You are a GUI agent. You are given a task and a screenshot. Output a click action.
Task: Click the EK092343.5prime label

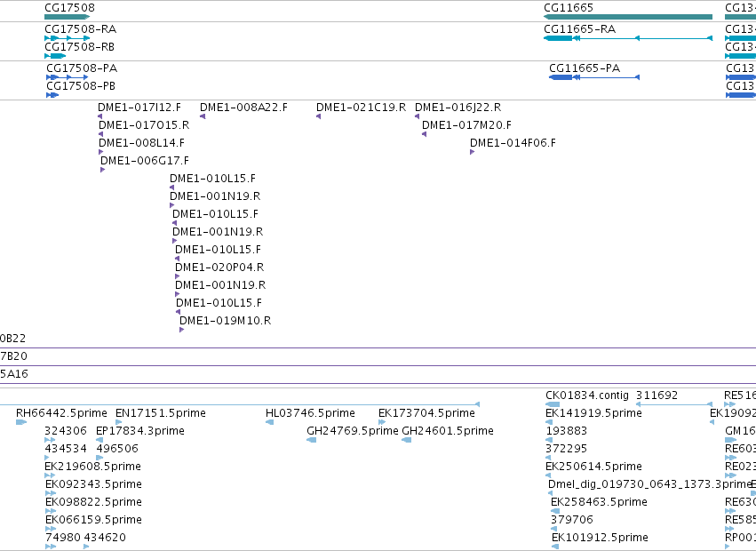click(x=93, y=484)
